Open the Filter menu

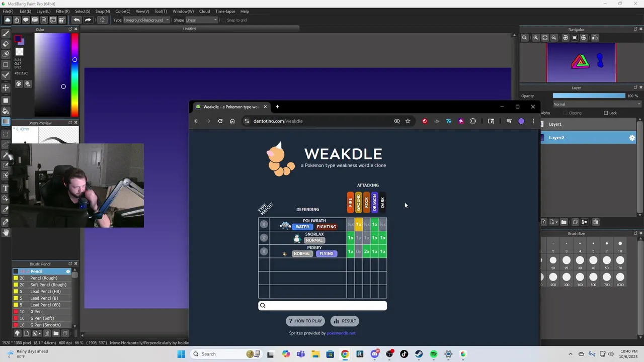[x=63, y=11]
